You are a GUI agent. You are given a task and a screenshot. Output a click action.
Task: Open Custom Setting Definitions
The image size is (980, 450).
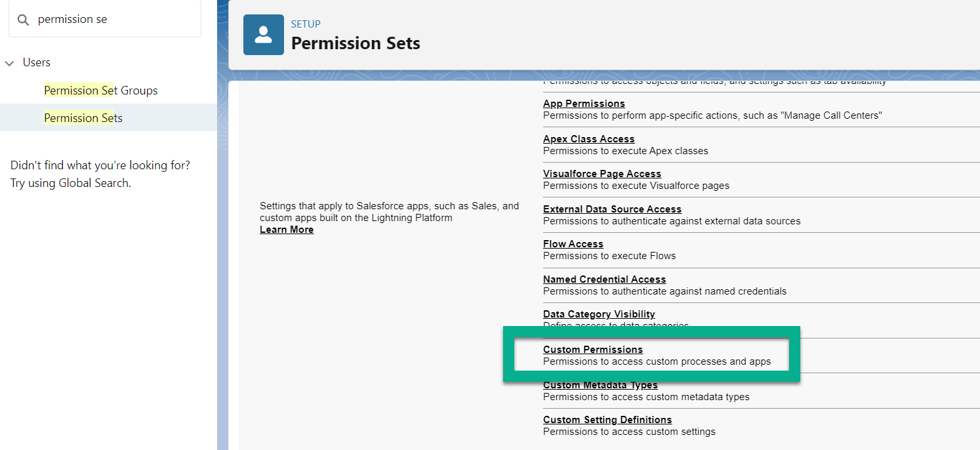coord(607,419)
